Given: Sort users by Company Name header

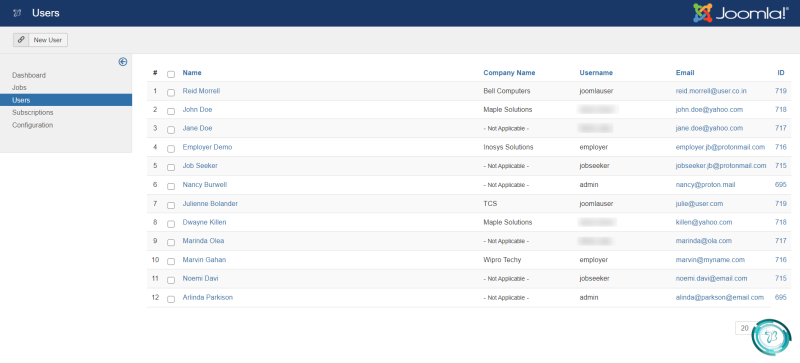Looking at the screenshot, I should click(509, 73).
